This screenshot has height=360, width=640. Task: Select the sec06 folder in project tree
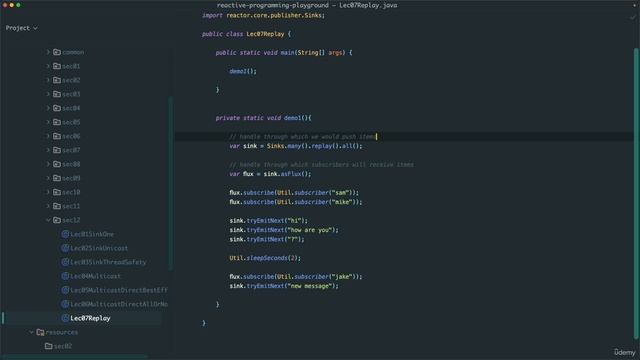(x=71, y=136)
